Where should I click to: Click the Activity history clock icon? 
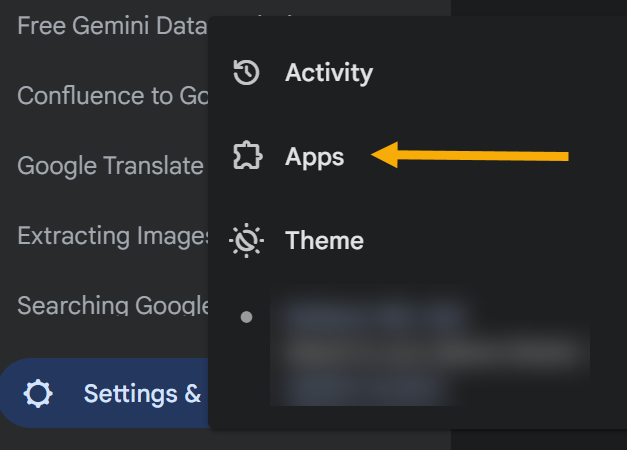point(246,73)
